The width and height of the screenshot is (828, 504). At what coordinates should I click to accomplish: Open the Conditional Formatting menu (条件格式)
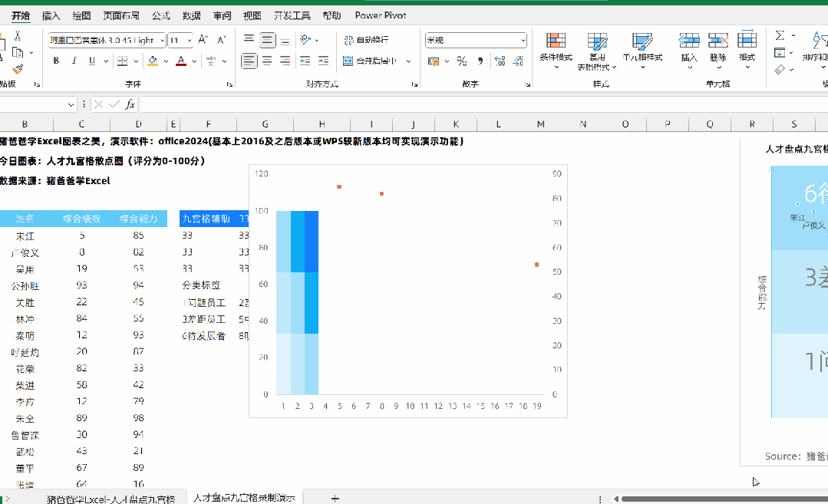click(x=556, y=51)
